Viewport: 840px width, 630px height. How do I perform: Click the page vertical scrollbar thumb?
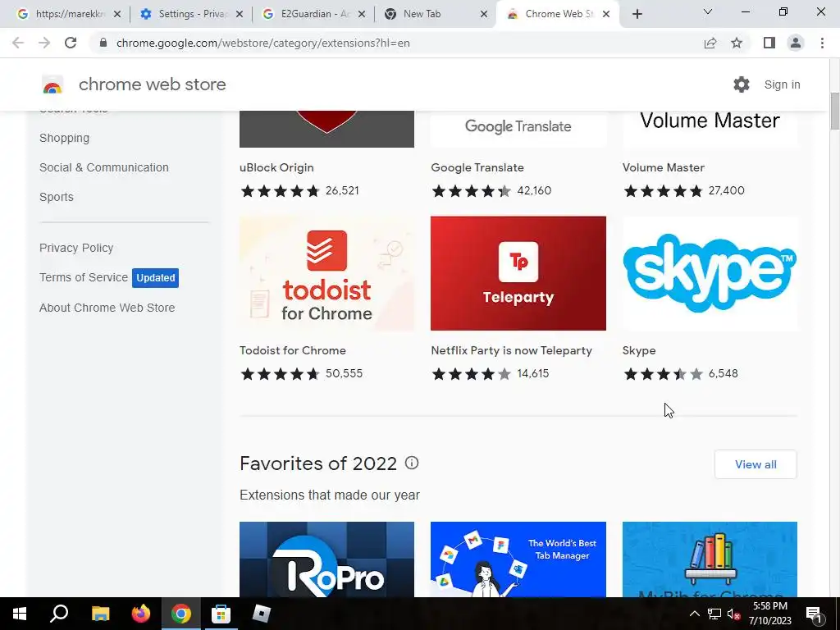click(x=834, y=111)
